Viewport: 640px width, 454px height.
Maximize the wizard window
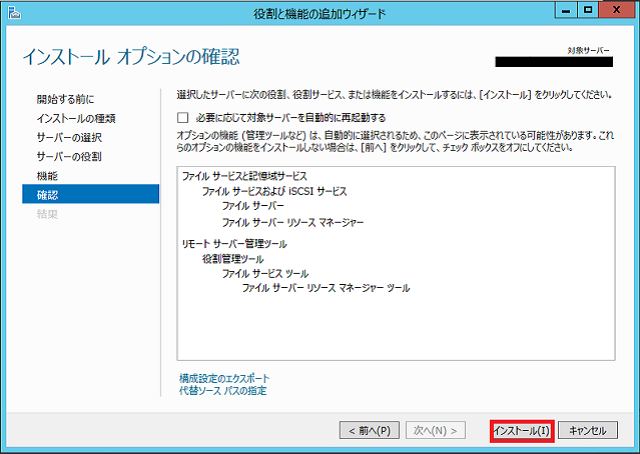(x=592, y=10)
